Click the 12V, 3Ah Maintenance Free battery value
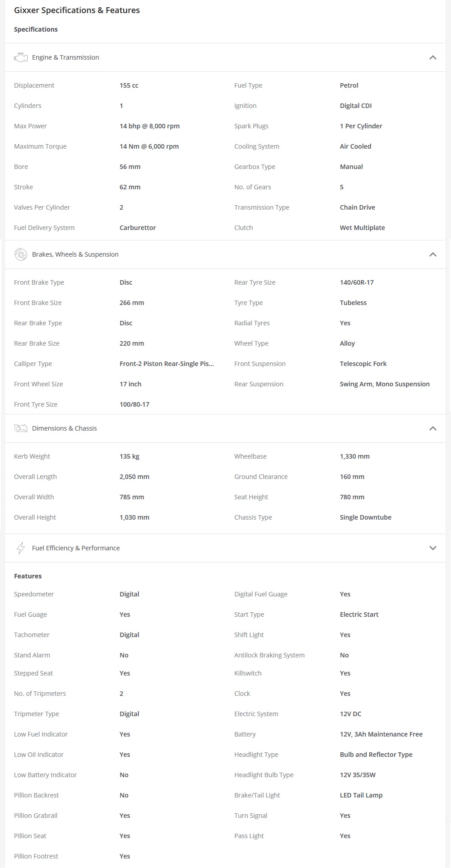Screen dimensions: 451x868 381,734
